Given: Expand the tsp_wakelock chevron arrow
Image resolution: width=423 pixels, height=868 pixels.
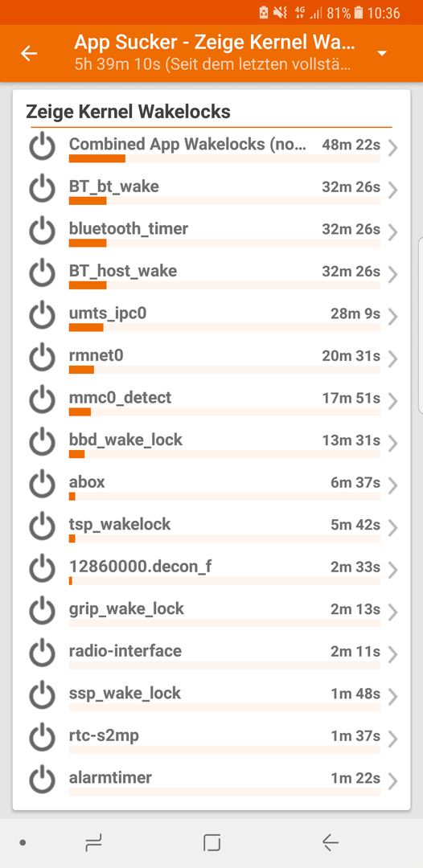Looking at the screenshot, I should point(393,528).
